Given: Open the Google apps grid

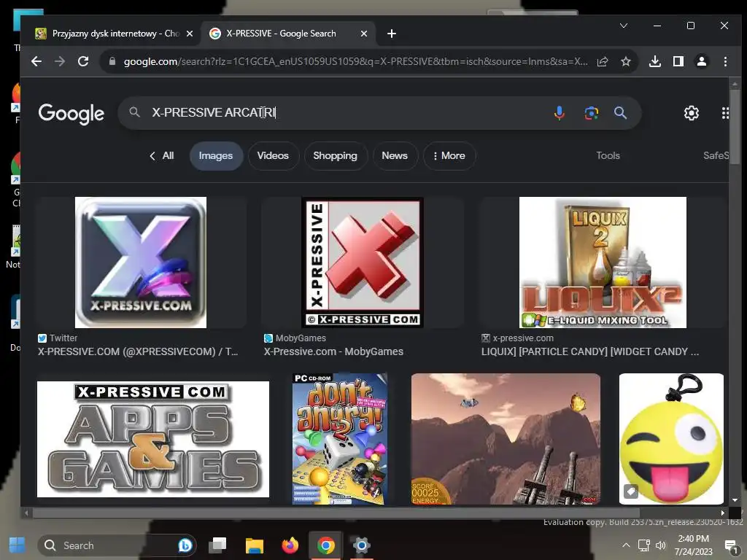Looking at the screenshot, I should pos(724,113).
